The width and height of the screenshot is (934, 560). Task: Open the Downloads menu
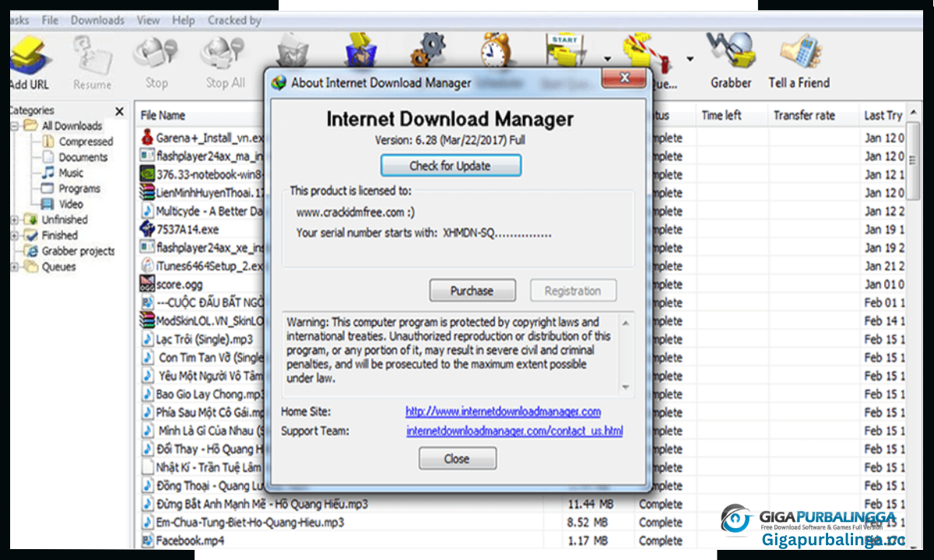[x=97, y=20]
